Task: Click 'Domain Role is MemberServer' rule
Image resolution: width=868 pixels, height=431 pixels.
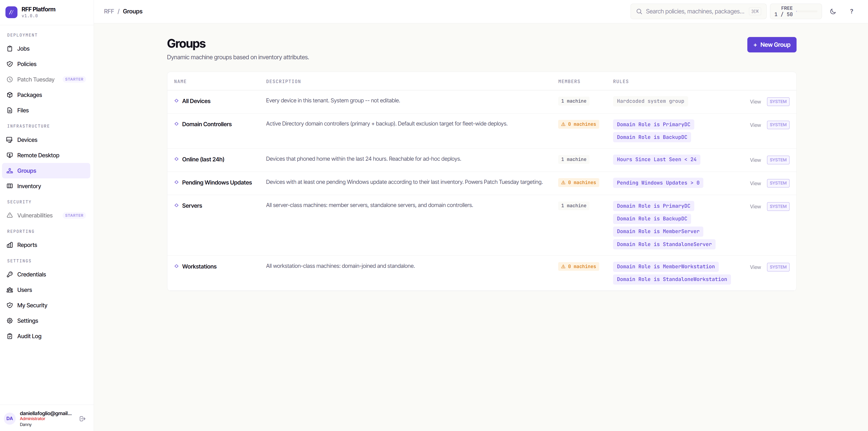Action: click(658, 231)
